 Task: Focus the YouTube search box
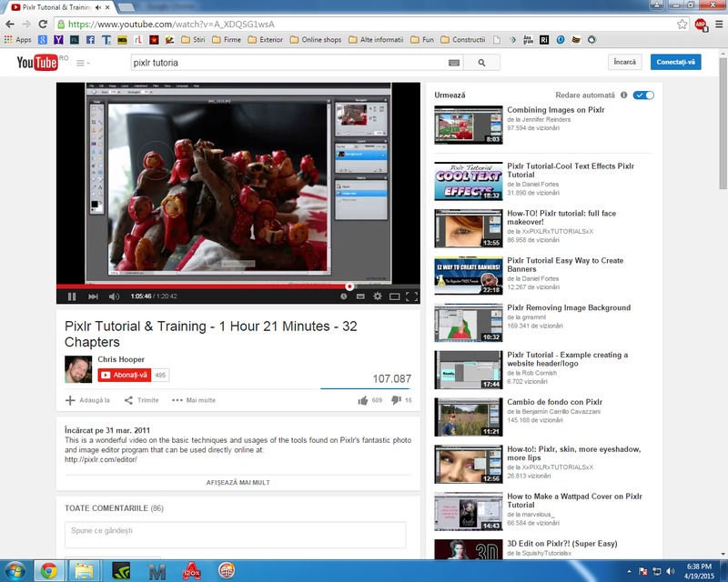coord(288,63)
